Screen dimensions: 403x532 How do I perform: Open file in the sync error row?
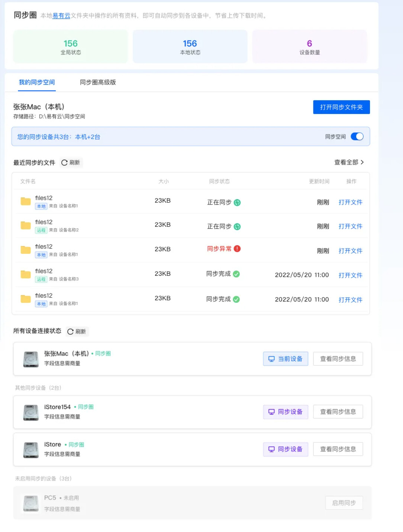coord(350,251)
